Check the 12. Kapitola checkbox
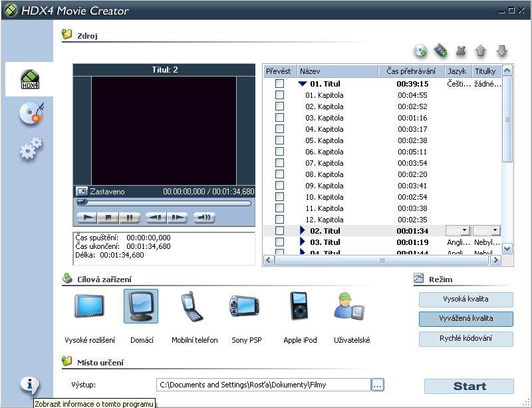 point(279,220)
